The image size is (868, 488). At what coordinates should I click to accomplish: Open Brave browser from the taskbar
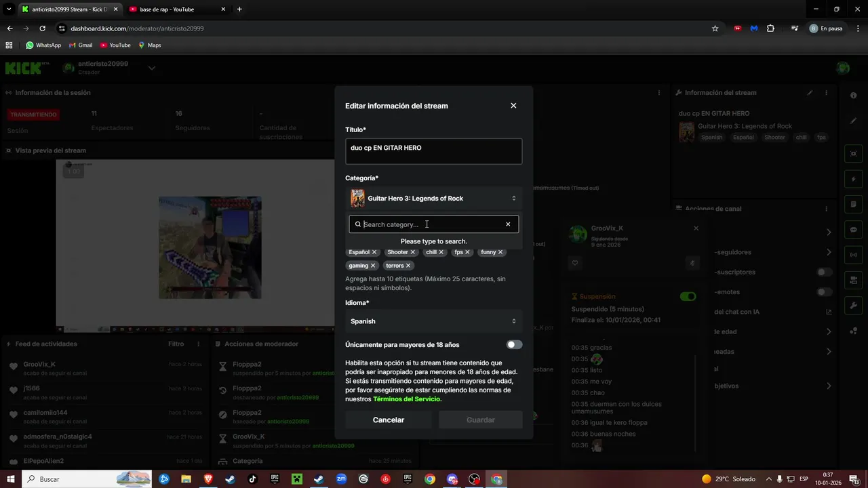click(x=208, y=479)
